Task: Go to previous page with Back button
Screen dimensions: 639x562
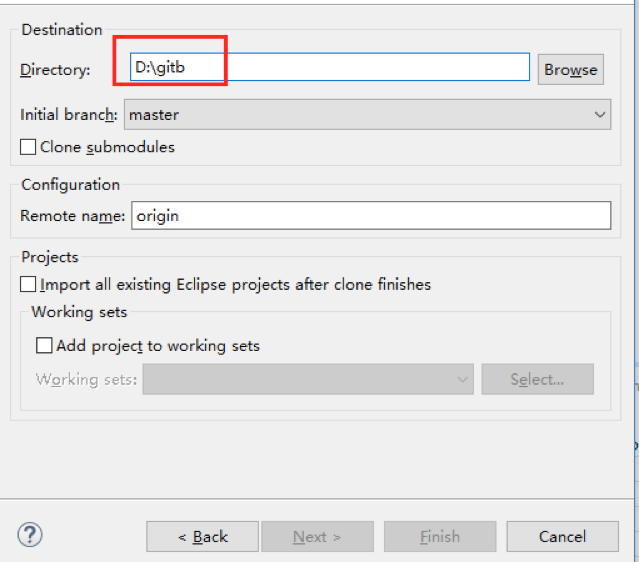Action: click(x=202, y=537)
